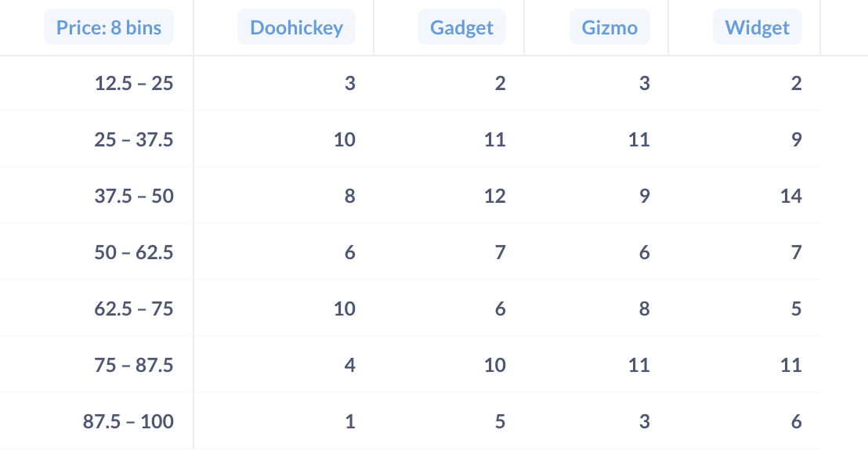Open the Gizmo column header options
Viewport: 868px width, 462px height.
click(610, 27)
